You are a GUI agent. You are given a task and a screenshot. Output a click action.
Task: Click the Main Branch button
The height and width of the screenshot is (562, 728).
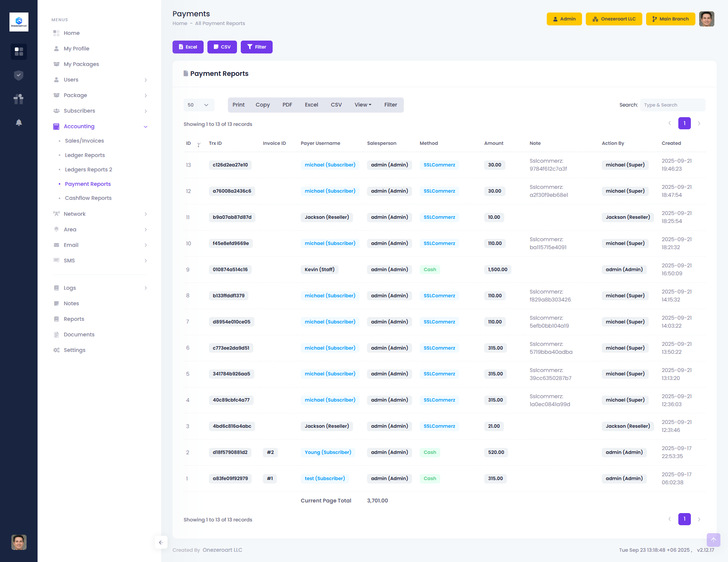tap(670, 19)
